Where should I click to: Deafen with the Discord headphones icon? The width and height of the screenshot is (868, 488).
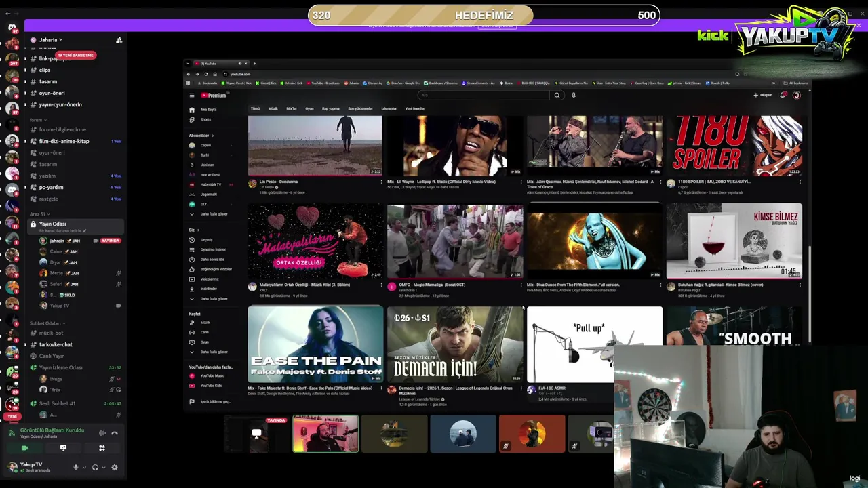(95, 467)
